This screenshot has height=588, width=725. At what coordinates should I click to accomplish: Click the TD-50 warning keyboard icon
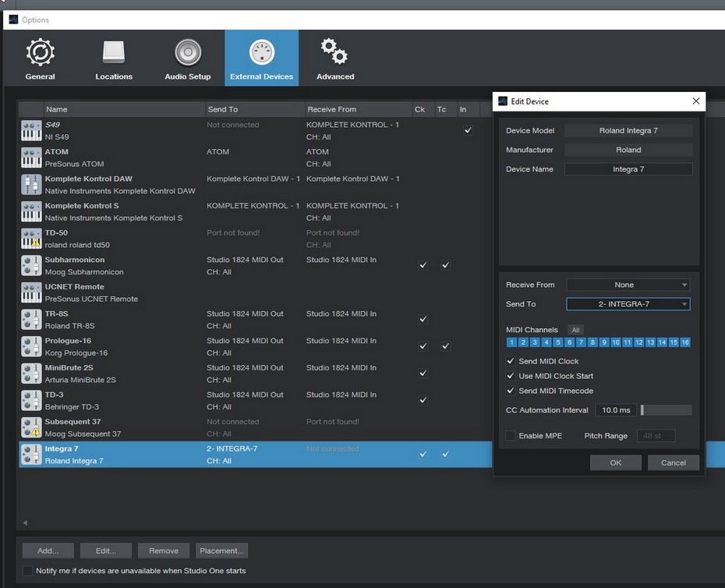[x=31, y=239]
